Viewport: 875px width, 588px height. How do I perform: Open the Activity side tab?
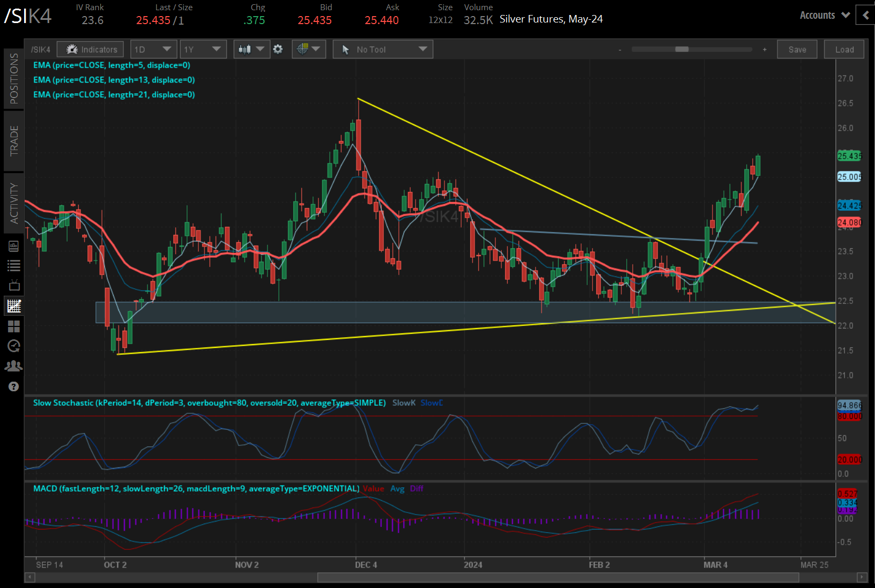point(14,203)
